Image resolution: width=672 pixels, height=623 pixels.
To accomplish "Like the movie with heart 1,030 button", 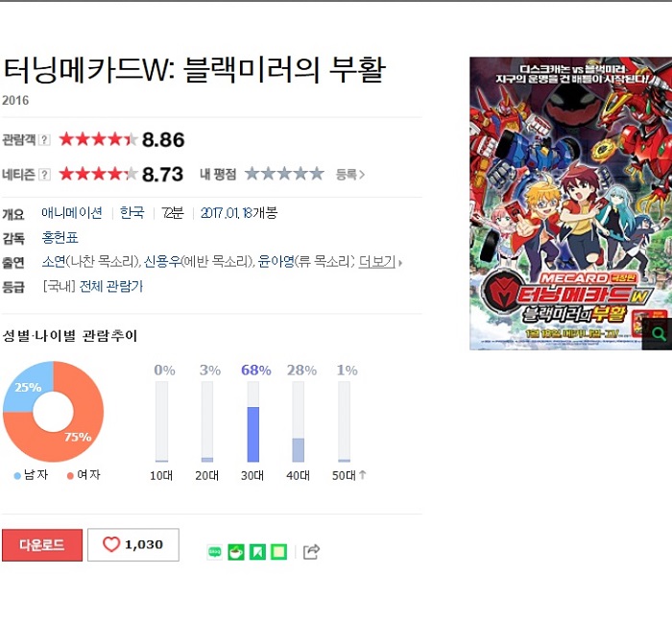I will (133, 544).
